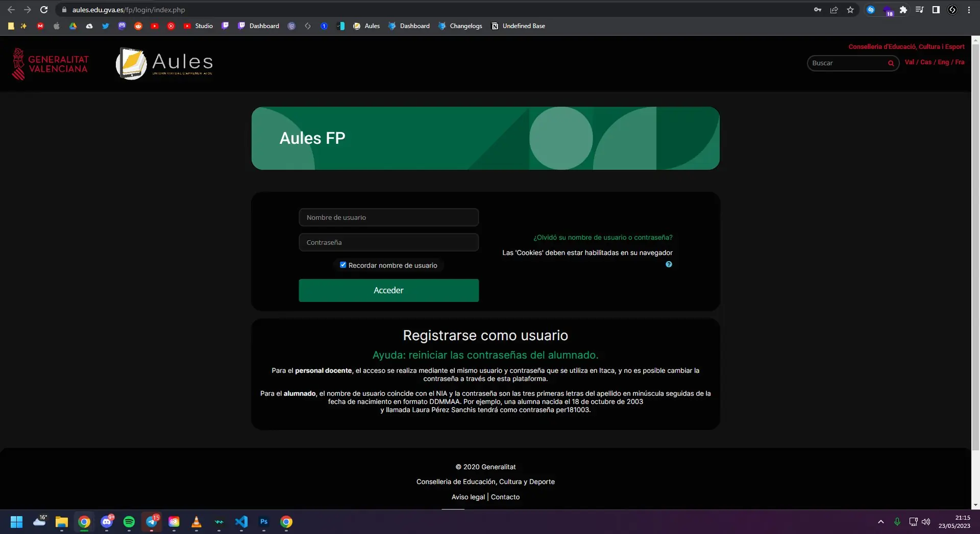980x534 pixels.
Task: Open Telegram from the taskbar
Action: (x=152, y=522)
